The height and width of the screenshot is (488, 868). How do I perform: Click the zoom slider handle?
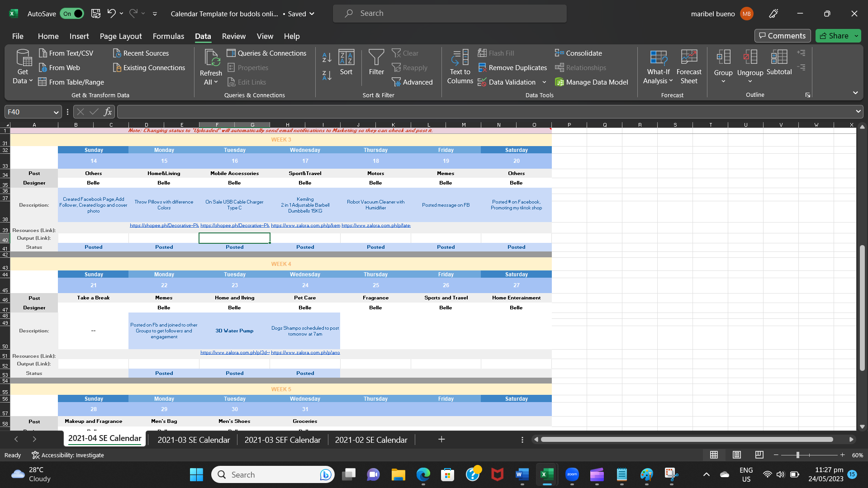pyautogui.click(x=797, y=455)
